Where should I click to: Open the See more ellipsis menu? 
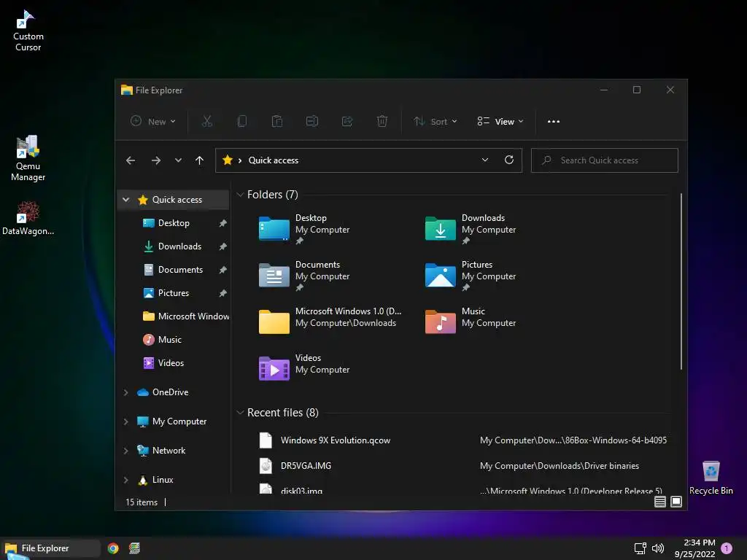tap(554, 122)
